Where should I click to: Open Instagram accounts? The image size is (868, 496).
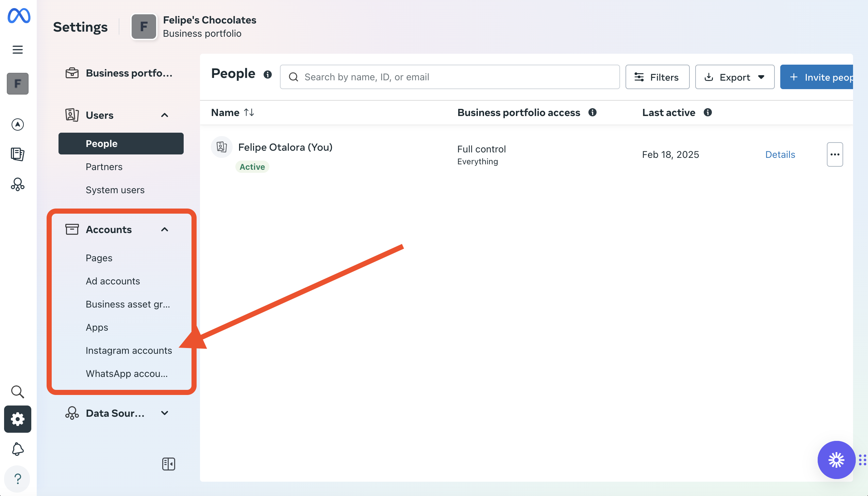pyautogui.click(x=129, y=350)
